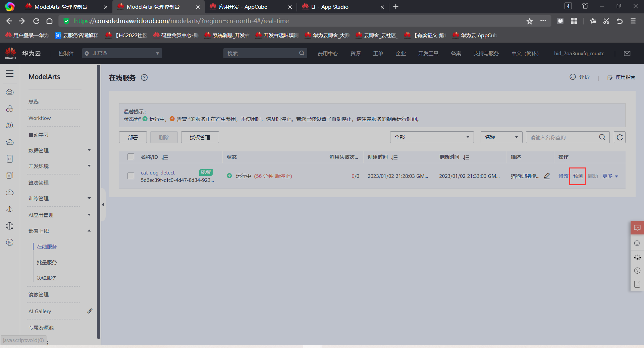Open the browser extensions grid icon

tap(574, 21)
